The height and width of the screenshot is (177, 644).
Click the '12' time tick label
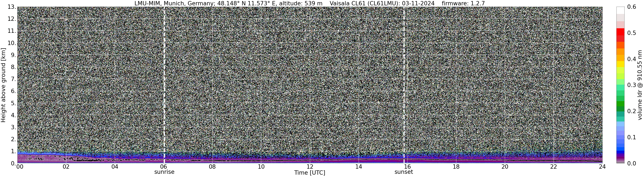click(310, 167)
